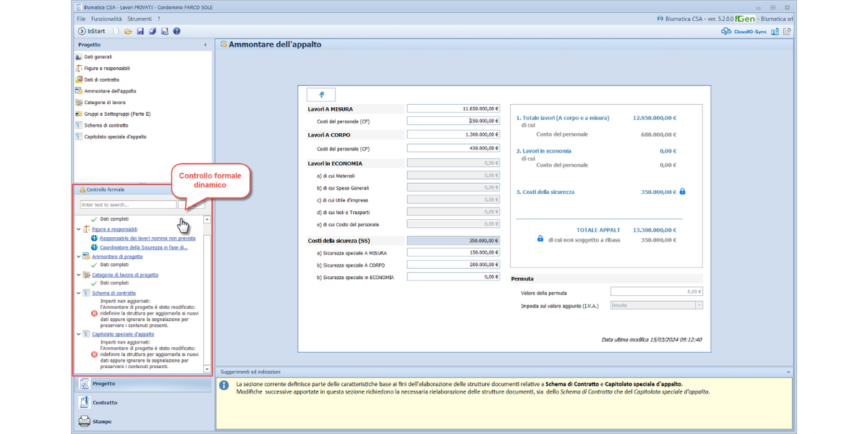Click the CloudIO-Sync cloud icon
The height and width of the screenshot is (434, 868).
click(726, 31)
